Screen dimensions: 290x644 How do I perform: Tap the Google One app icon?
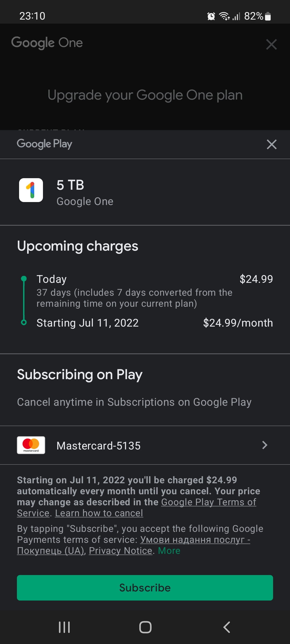click(x=31, y=190)
